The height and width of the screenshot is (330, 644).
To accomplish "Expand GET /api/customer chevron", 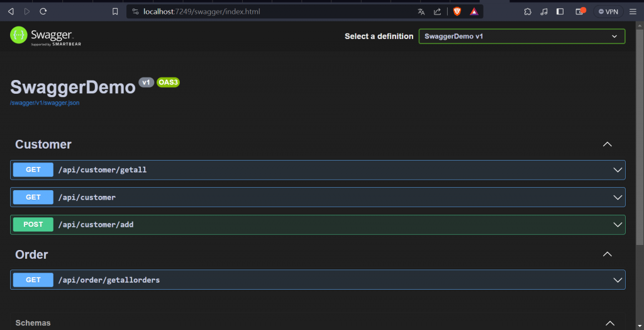I will click(x=618, y=198).
